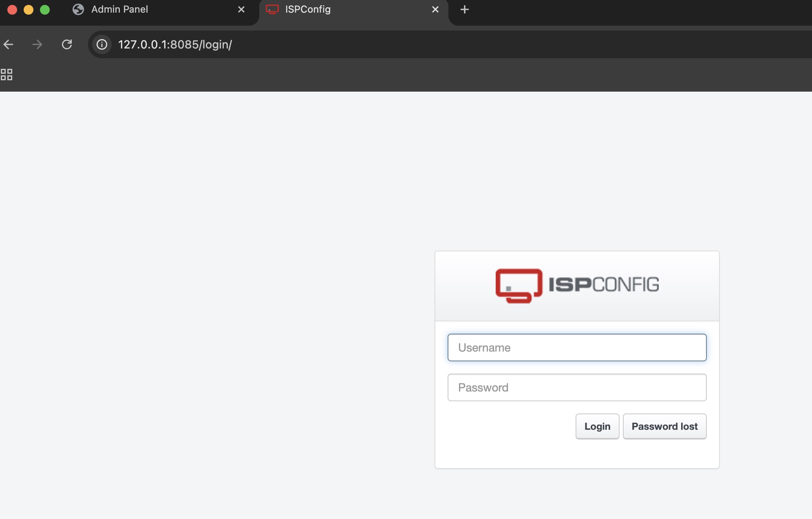The width and height of the screenshot is (812, 519).
Task: Open a new browser tab
Action: (x=464, y=9)
